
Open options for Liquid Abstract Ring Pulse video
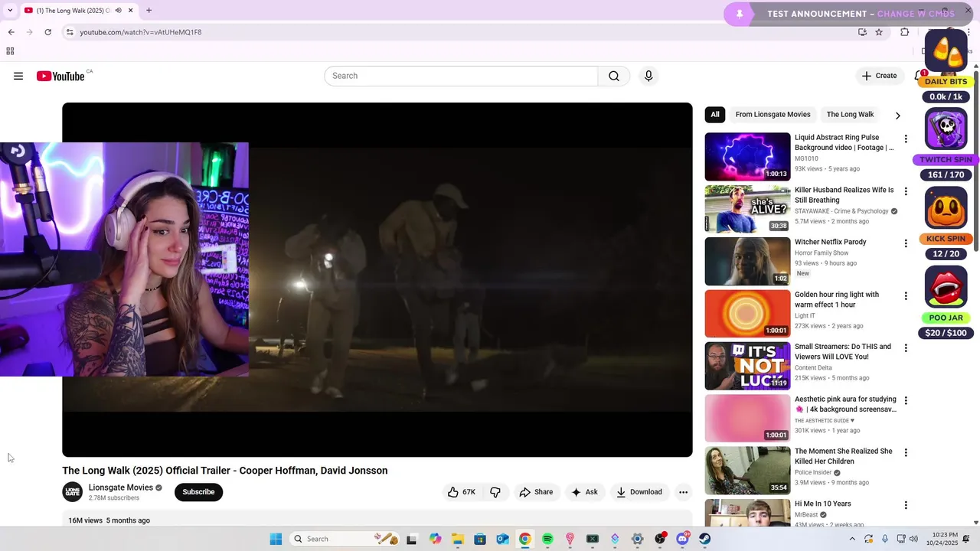pyautogui.click(x=906, y=139)
